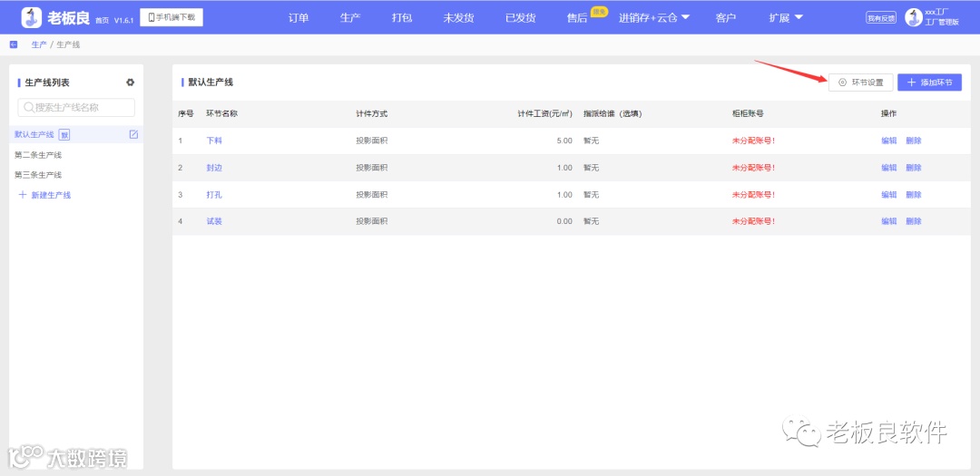This screenshot has width=980, height=476.
Task: Open 环节设置 button
Action: click(860, 83)
